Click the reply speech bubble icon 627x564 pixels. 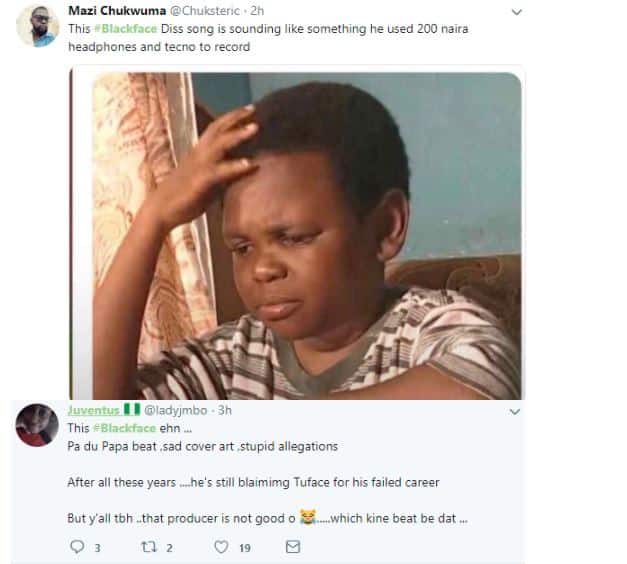78,547
